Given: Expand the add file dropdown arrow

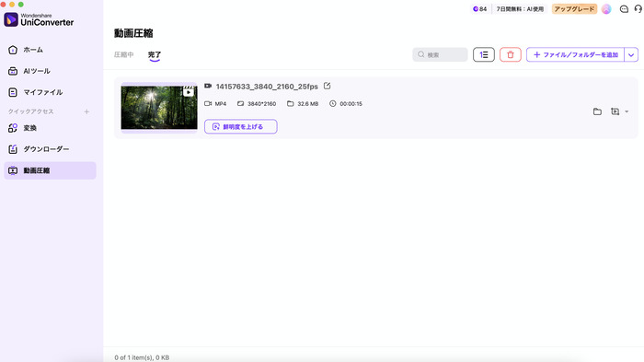Looking at the screenshot, I should point(631,54).
